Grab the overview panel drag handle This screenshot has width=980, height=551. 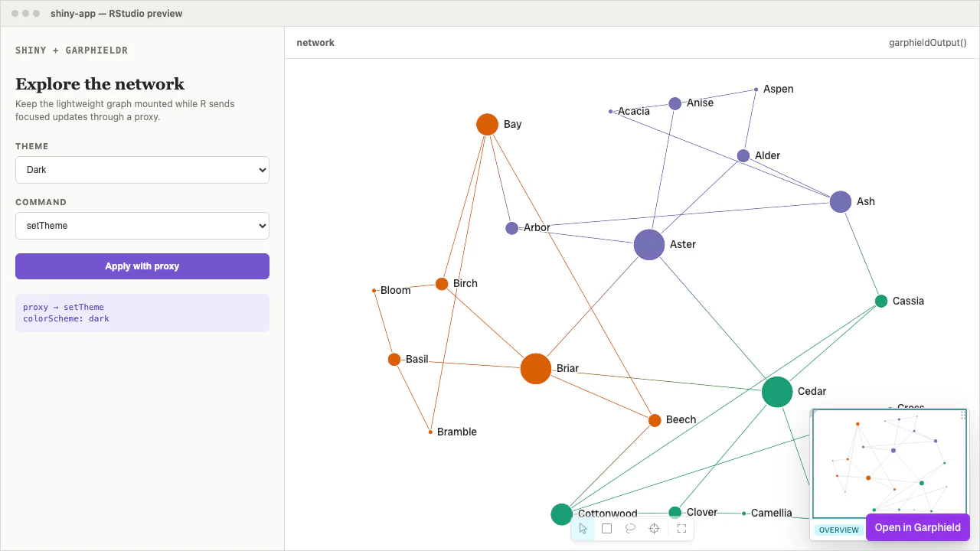[963, 416]
